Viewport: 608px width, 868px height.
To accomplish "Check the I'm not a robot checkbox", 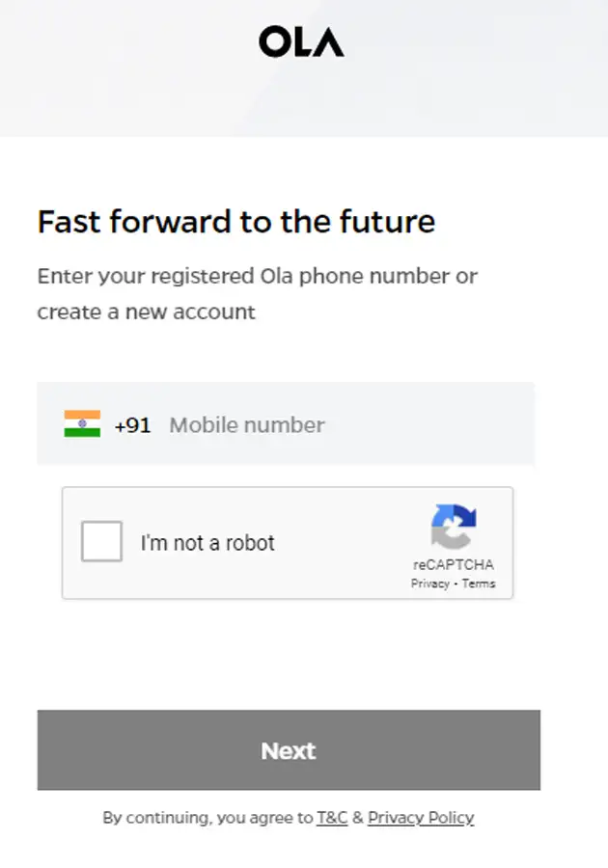I will (102, 541).
